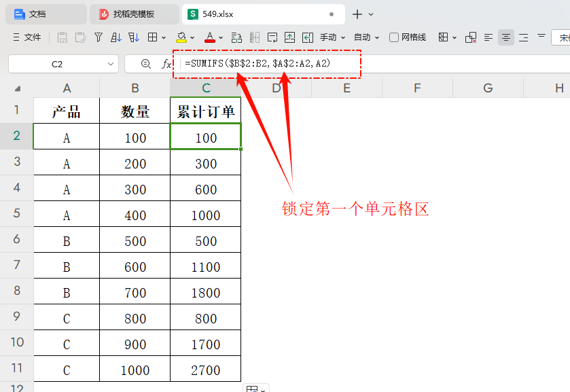The height and width of the screenshot is (392, 570).
Task: Click the green up-arrow row insert icon
Action: (x=289, y=37)
